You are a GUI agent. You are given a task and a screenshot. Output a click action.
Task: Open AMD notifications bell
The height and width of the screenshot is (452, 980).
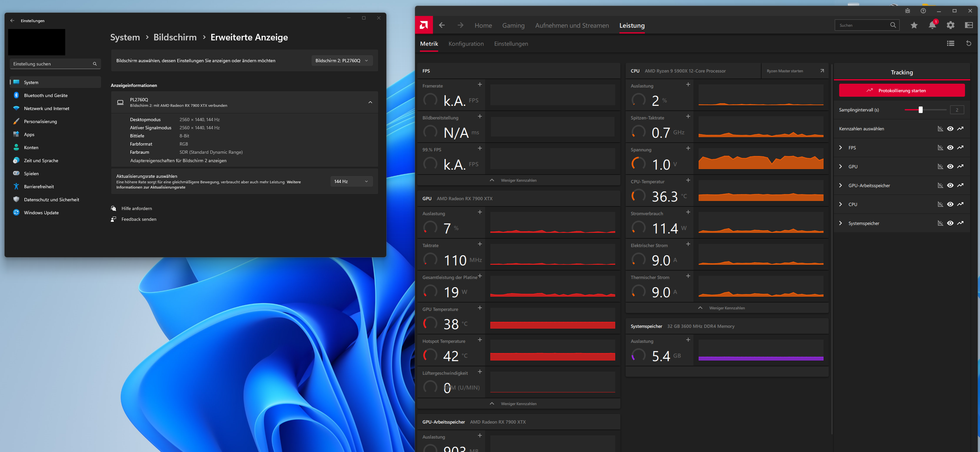coord(932,25)
